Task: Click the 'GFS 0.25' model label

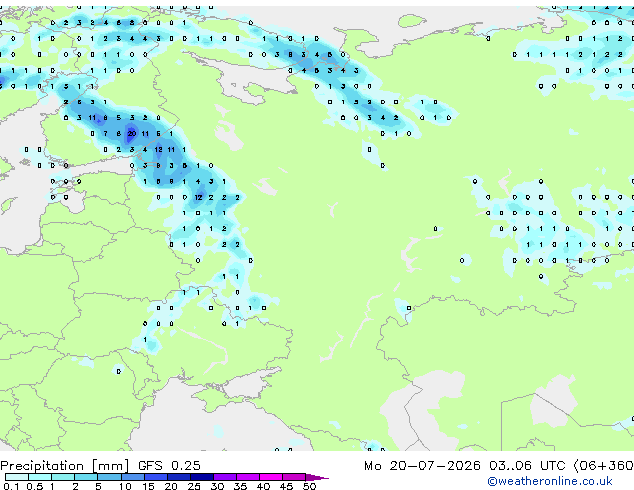Action: pos(169,466)
